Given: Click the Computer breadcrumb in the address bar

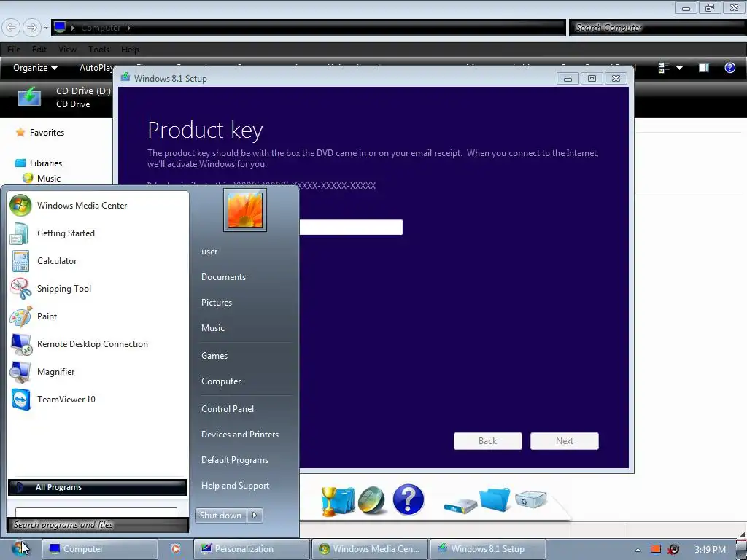Looking at the screenshot, I should point(101,28).
